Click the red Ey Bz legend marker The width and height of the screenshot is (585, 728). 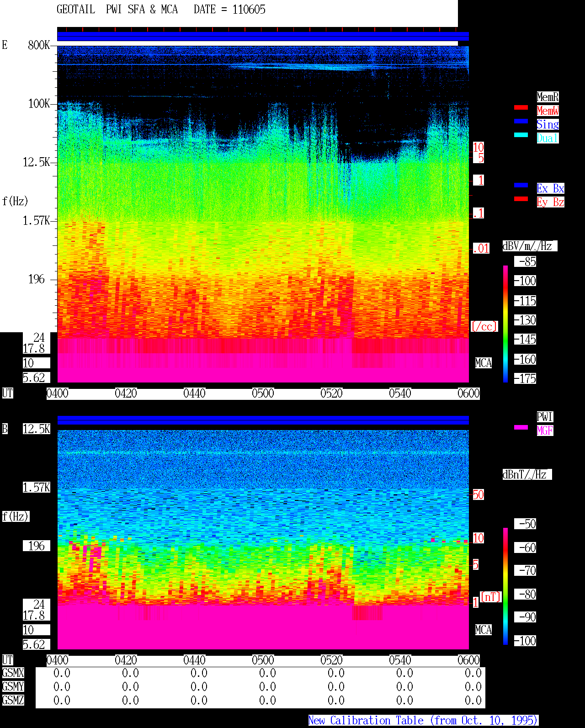[x=521, y=199]
